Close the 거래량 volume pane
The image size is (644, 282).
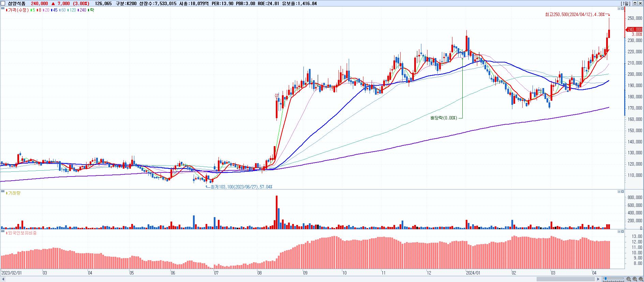pyautogui.click(x=623, y=192)
